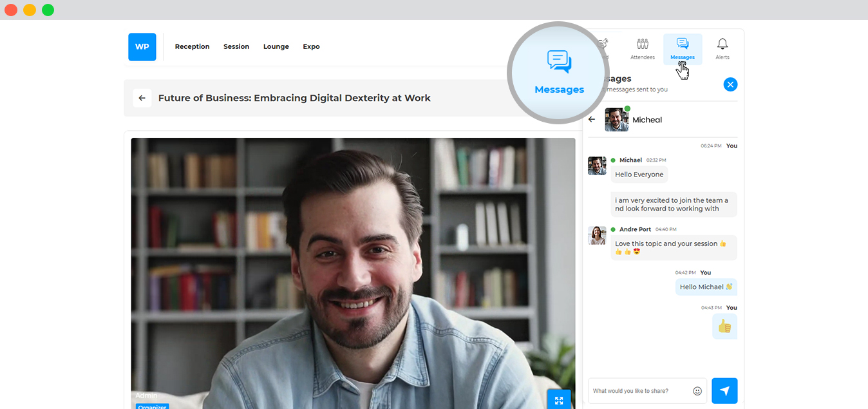
Task: Send the message with the paper-plane button
Action: point(724,391)
